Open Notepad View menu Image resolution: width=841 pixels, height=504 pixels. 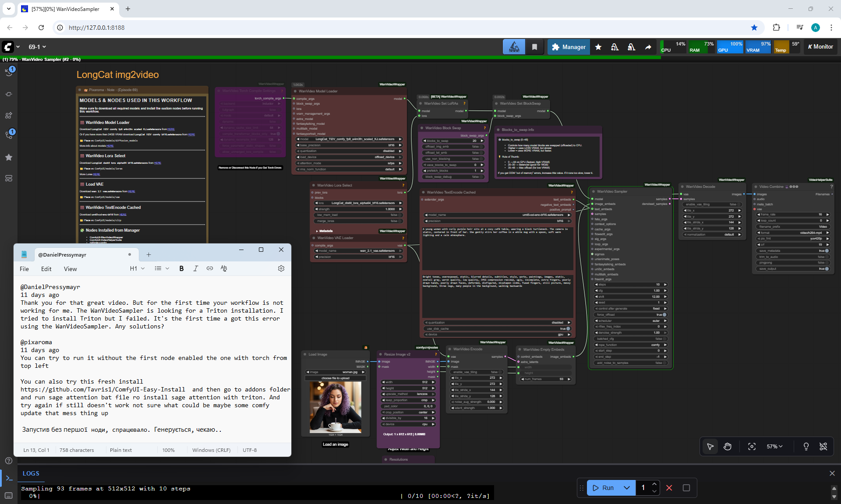click(70, 269)
